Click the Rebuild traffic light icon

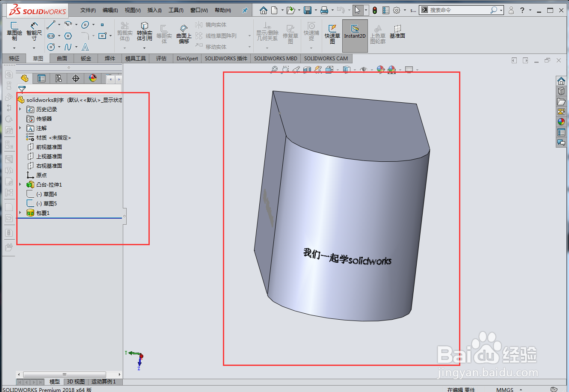pos(375,10)
